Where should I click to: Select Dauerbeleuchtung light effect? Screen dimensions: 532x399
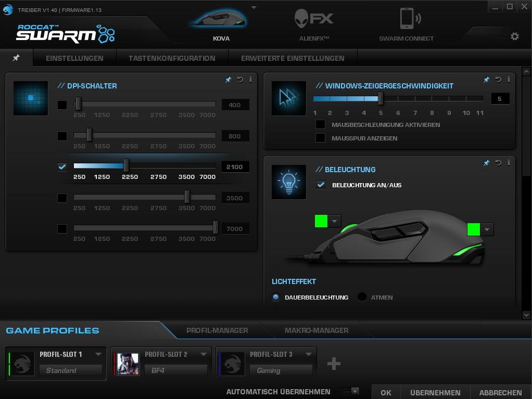[275, 298]
